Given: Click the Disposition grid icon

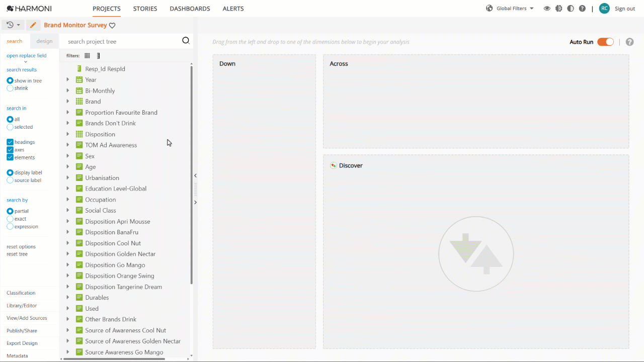Looking at the screenshot, I should point(79,134).
